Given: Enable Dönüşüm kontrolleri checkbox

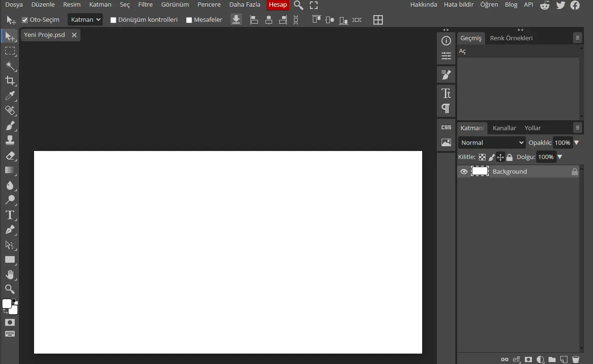Looking at the screenshot, I should (x=113, y=20).
